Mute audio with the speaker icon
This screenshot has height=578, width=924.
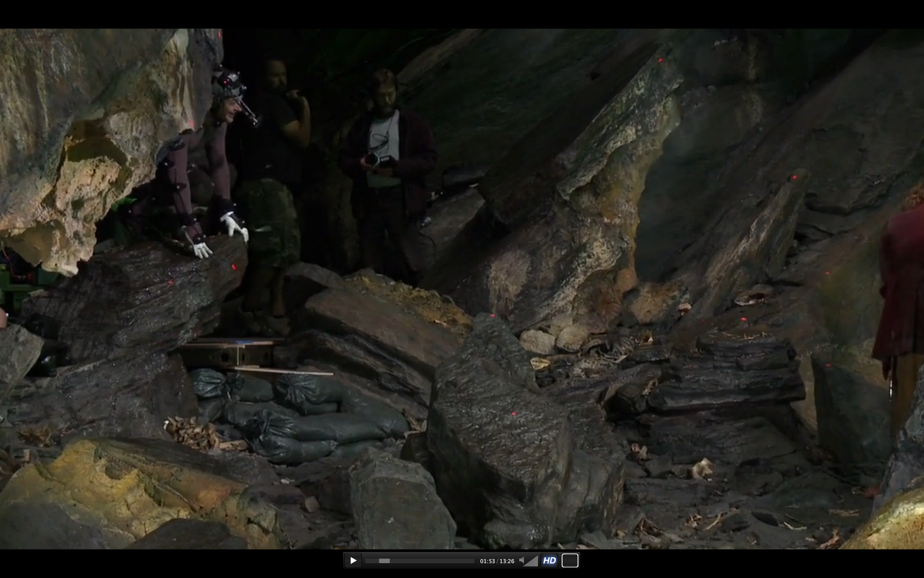pos(522,561)
